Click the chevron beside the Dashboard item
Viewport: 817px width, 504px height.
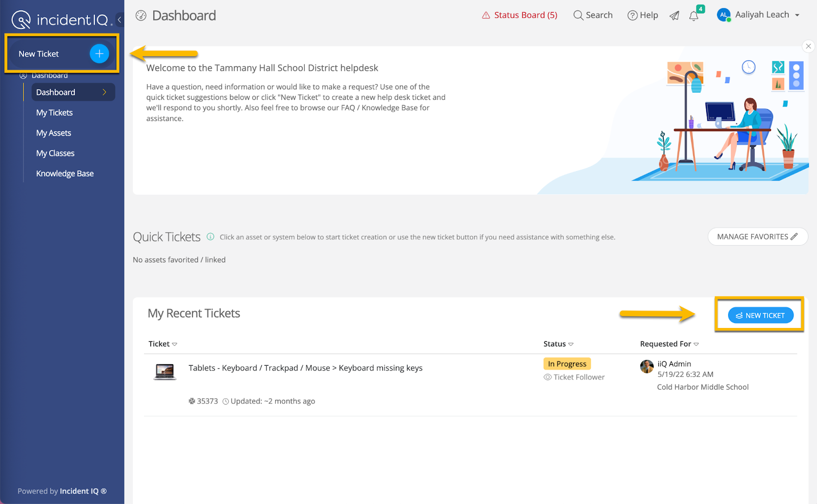(104, 92)
